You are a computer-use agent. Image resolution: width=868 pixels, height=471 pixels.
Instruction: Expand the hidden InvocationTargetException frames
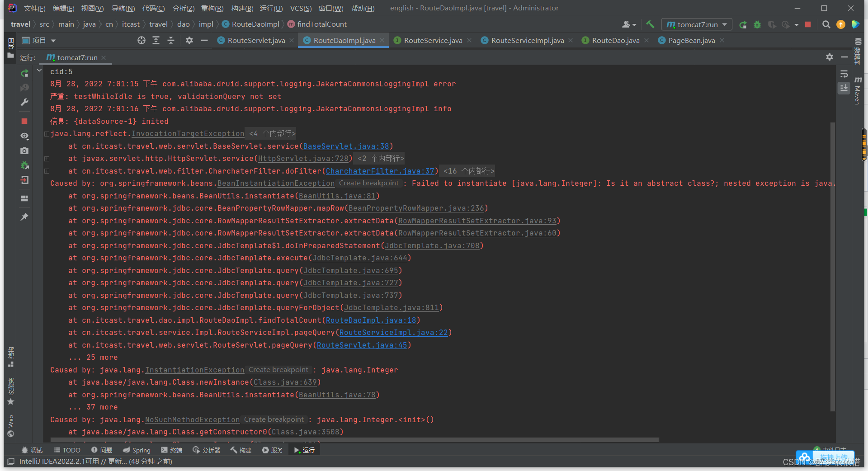tap(47, 133)
